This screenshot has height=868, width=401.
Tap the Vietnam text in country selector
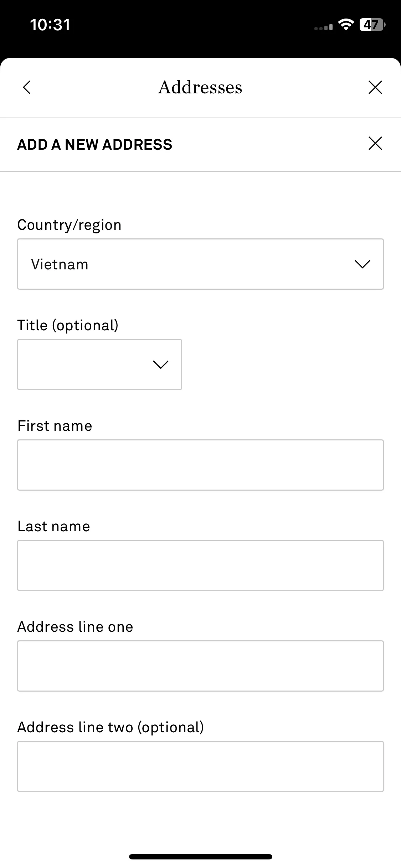coord(60,264)
